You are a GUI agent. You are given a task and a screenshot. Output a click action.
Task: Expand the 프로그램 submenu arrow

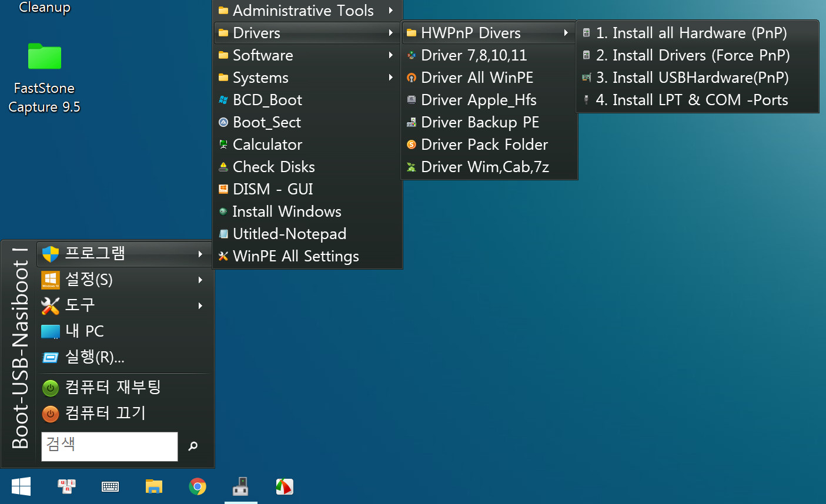[200, 254]
